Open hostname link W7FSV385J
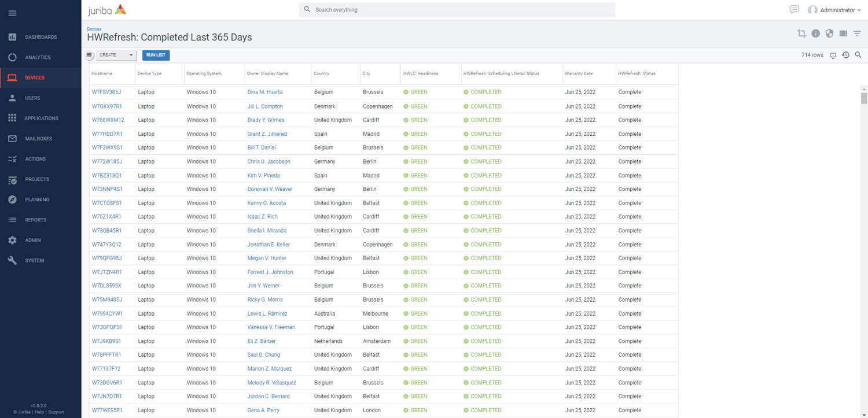 pyautogui.click(x=106, y=93)
